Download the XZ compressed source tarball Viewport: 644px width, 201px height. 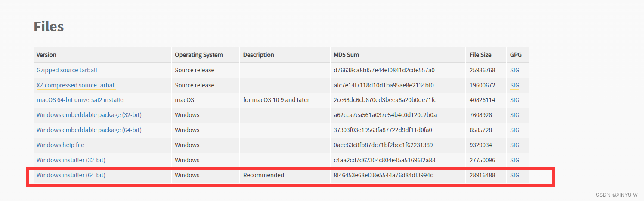point(76,85)
